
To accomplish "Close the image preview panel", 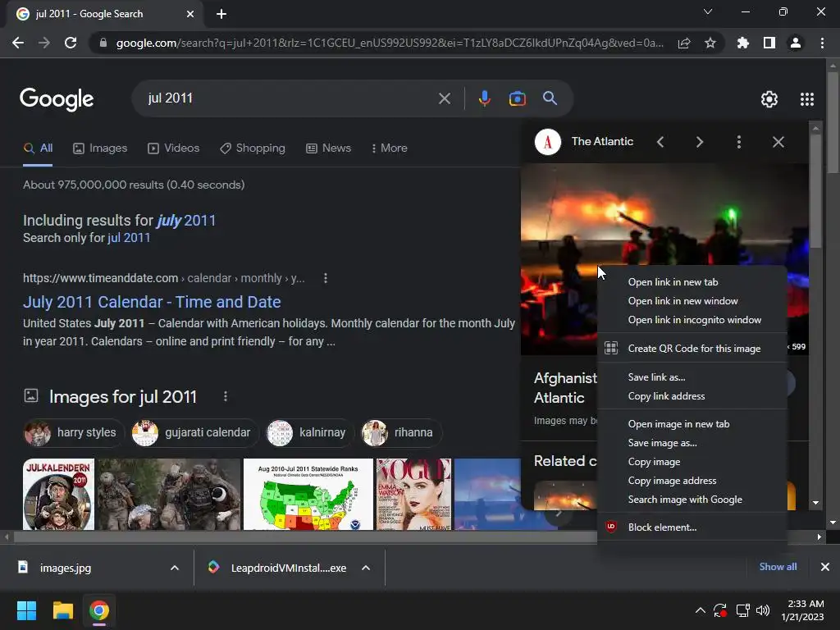I will [x=778, y=142].
